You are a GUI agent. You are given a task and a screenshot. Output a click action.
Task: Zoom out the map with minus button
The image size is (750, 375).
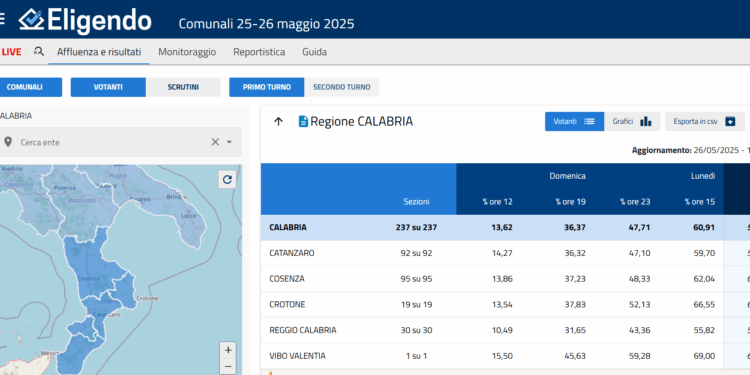(x=228, y=367)
